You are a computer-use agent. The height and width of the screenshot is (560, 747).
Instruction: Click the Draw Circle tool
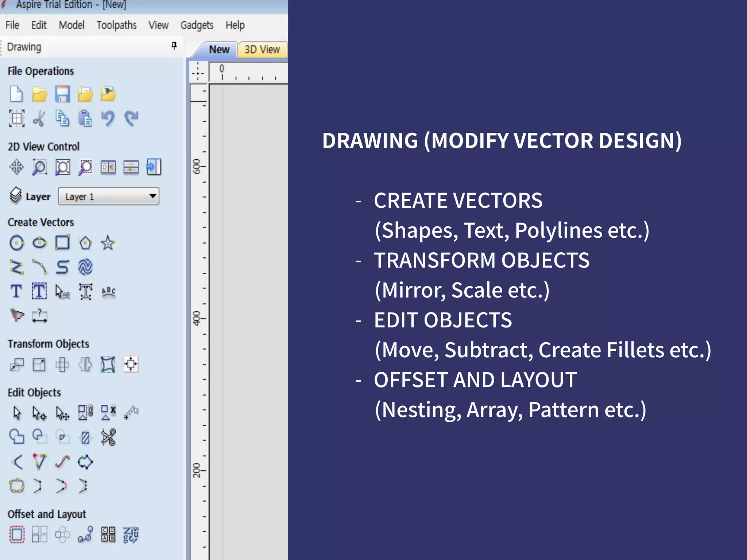click(x=16, y=243)
